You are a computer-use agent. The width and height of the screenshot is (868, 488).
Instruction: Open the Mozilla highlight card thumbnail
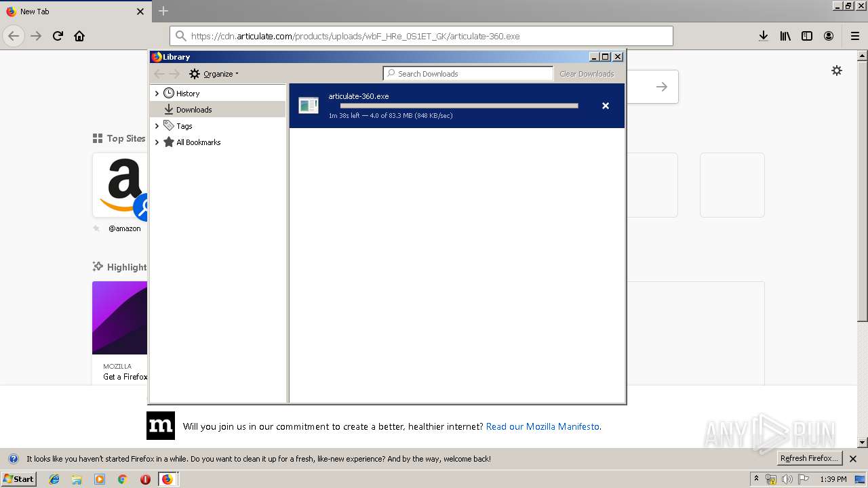point(120,318)
